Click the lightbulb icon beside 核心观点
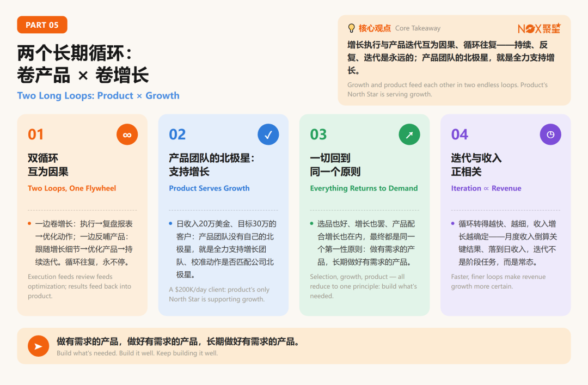The image size is (588, 385). coord(351,28)
